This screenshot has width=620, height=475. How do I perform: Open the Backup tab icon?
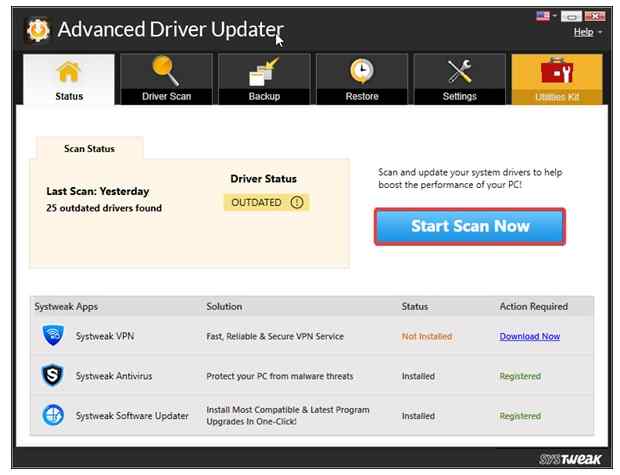[x=264, y=72]
